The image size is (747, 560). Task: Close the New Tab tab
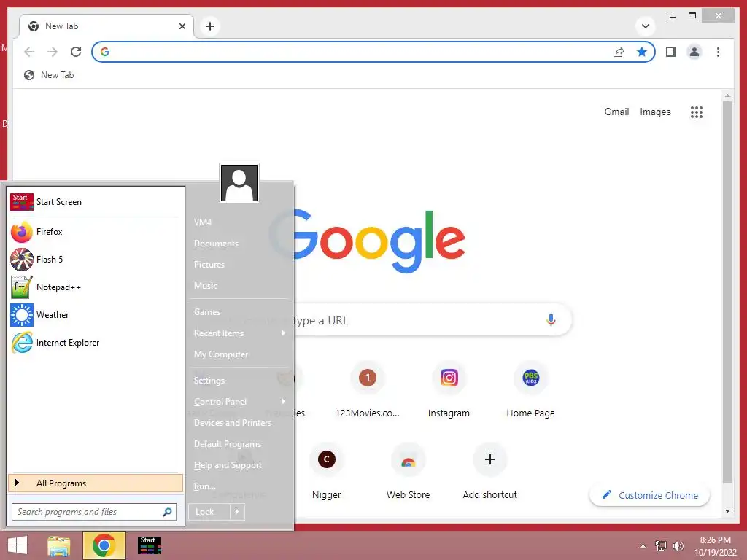182,27
